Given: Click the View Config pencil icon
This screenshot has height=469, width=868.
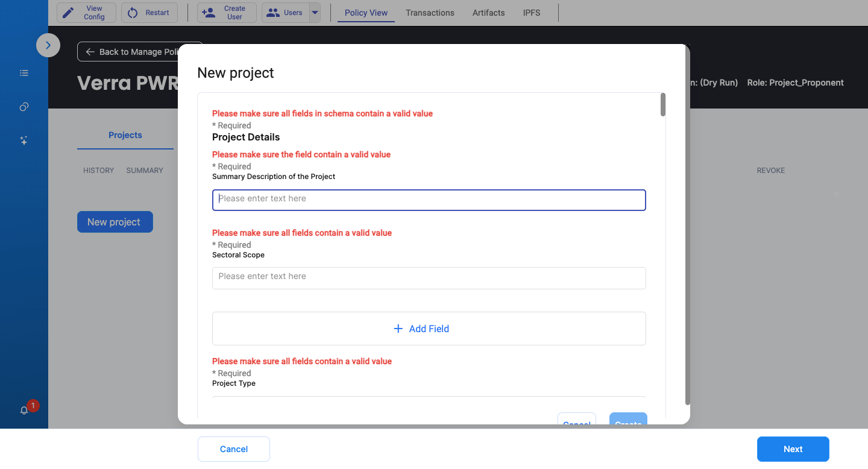Looking at the screenshot, I should pyautogui.click(x=69, y=13).
